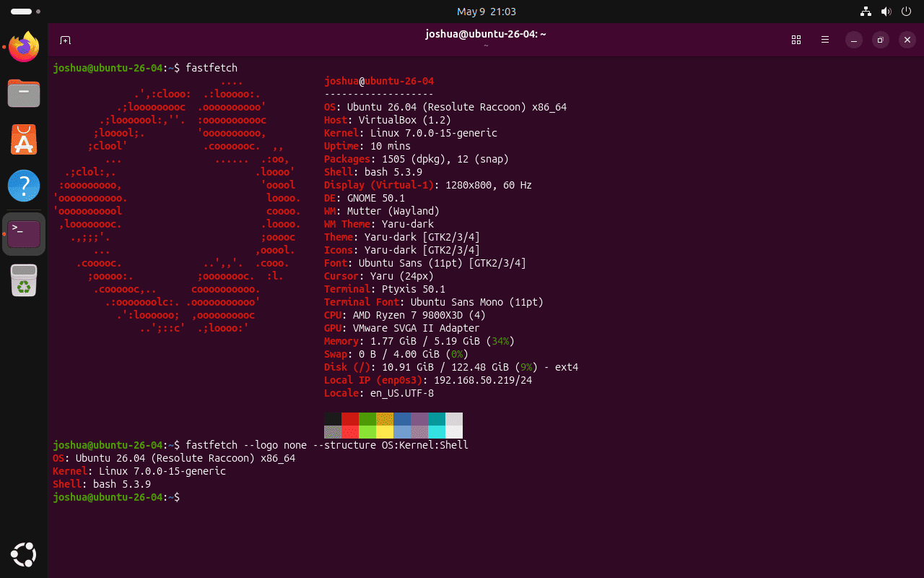The height and width of the screenshot is (578, 924).
Task: Click the second Kernel: Linux 7.0.0-15-generic line
Action: click(139, 471)
